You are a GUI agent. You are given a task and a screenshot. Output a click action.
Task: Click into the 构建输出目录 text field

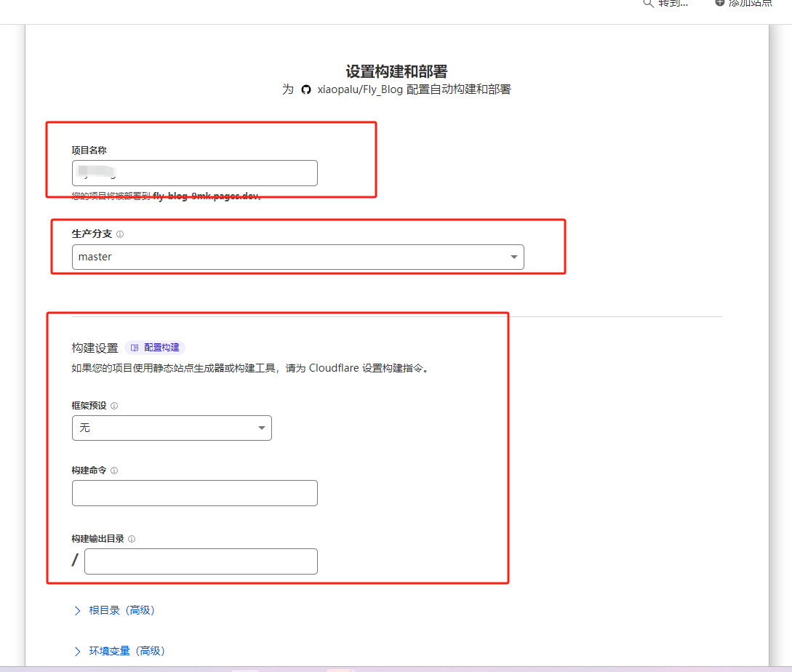point(201,561)
